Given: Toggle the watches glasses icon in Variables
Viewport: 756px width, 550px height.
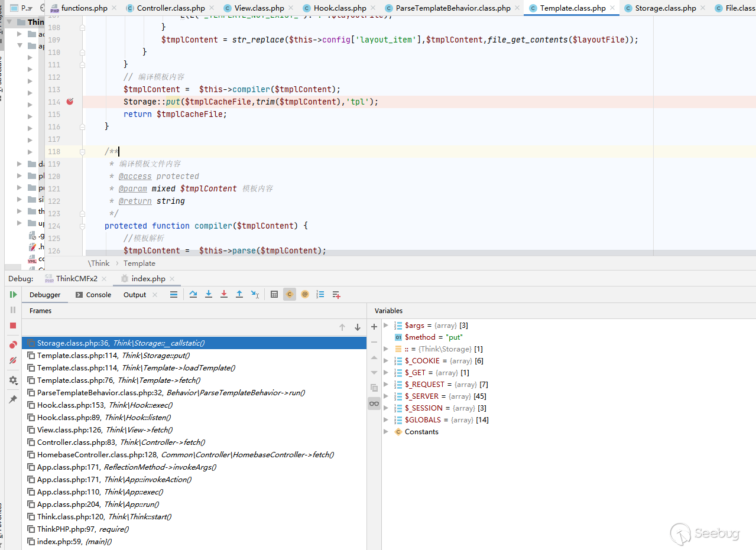Looking at the screenshot, I should 374,403.
